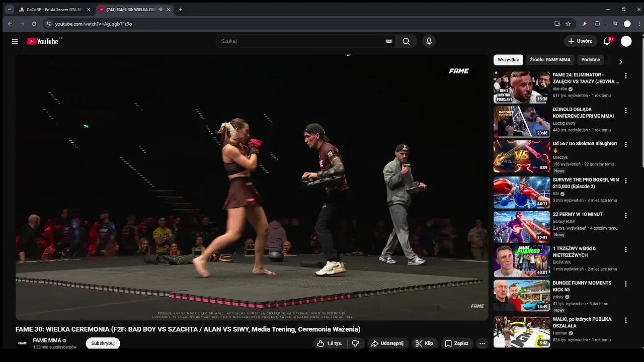
Task: Bookmark this page with the star
Action: tap(568, 24)
